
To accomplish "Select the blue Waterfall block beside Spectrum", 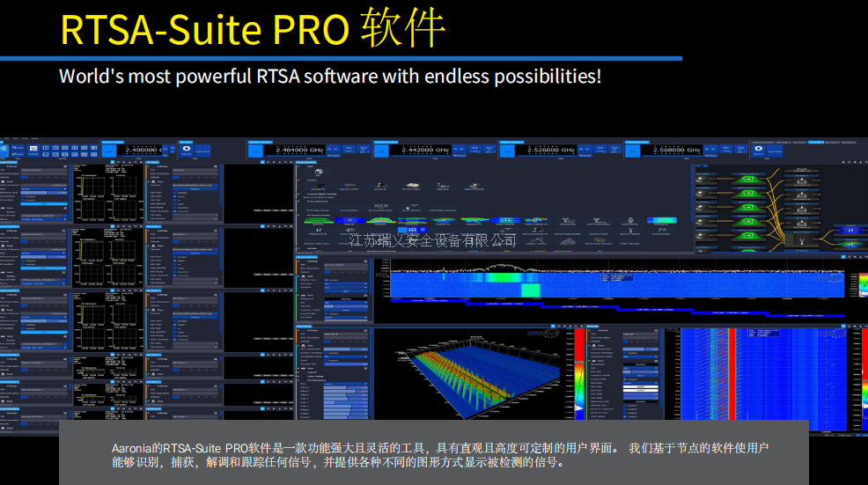I will pyautogui.click(x=349, y=221).
